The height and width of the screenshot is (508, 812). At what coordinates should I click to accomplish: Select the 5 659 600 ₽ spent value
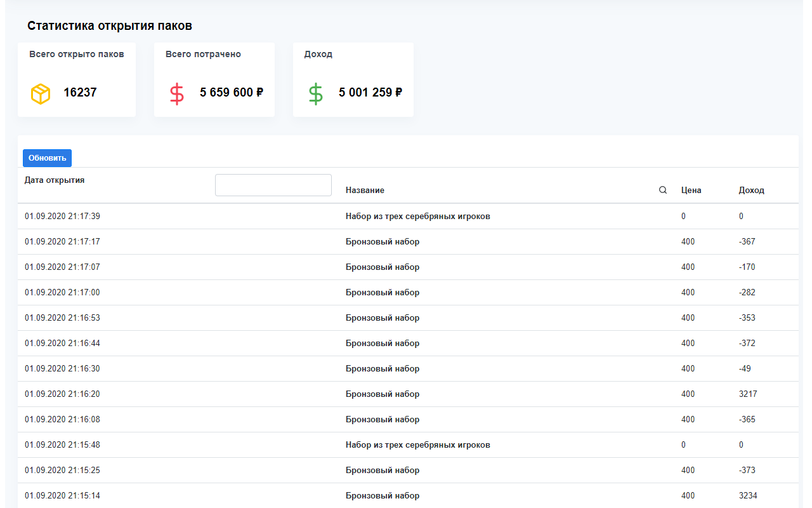(x=232, y=92)
